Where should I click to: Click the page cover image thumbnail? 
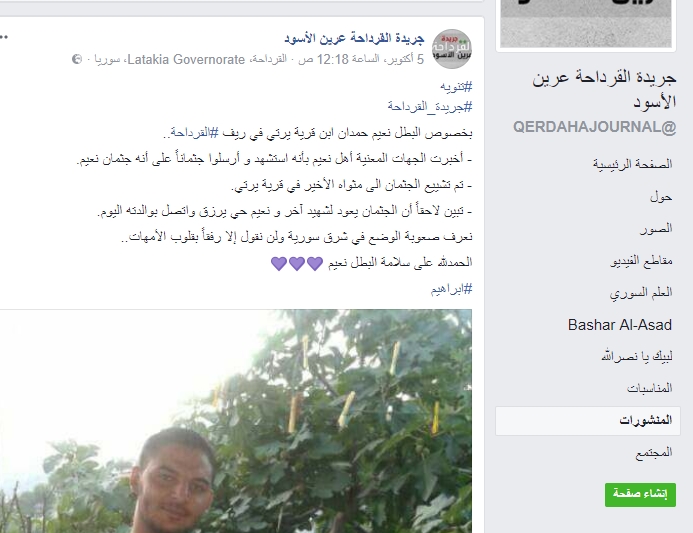point(586,24)
